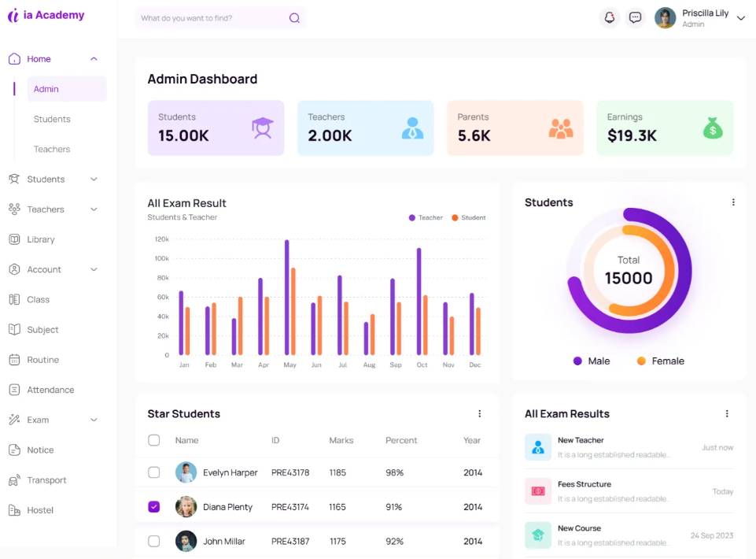Select the Admin submenu item

click(x=46, y=89)
